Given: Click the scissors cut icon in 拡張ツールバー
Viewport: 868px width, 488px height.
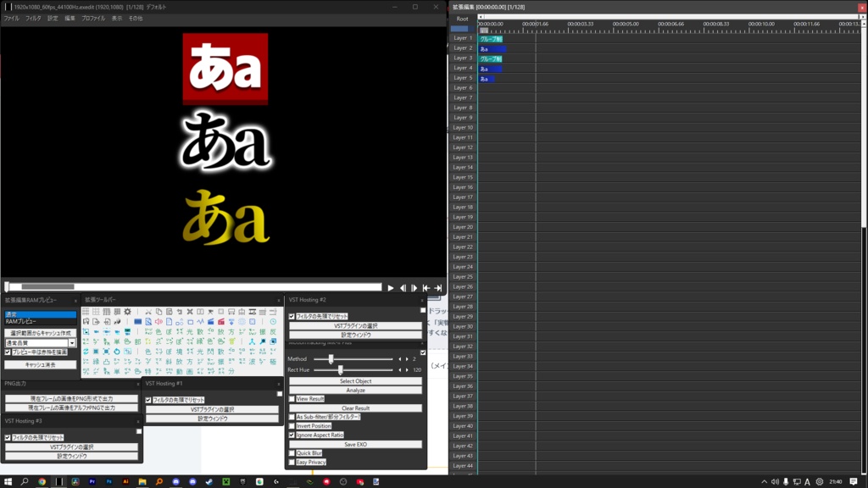Looking at the screenshot, I should (x=148, y=312).
